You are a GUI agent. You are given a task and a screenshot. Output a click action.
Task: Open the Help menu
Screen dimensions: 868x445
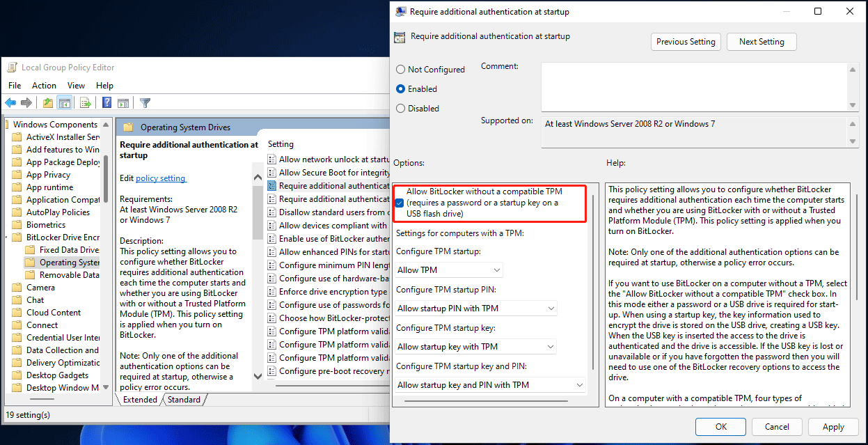click(x=104, y=86)
